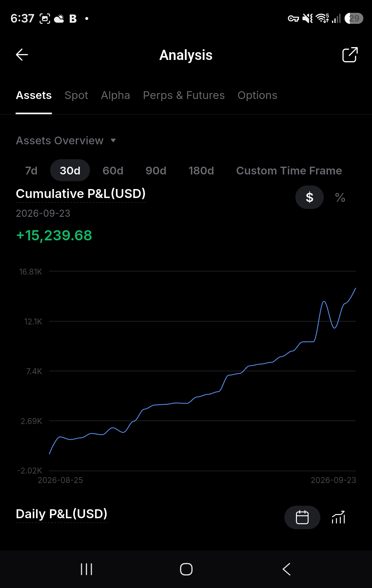The height and width of the screenshot is (588, 372).
Task: Tap the muted sound status icon
Action: coord(308,18)
